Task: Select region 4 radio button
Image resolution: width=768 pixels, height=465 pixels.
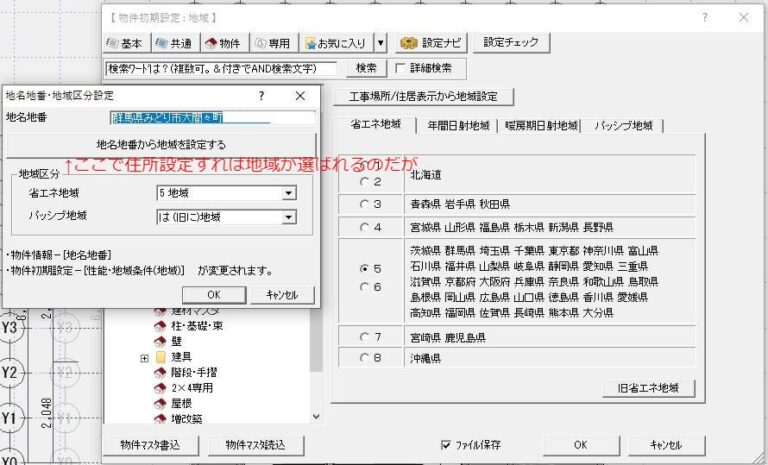Action: 364,227
